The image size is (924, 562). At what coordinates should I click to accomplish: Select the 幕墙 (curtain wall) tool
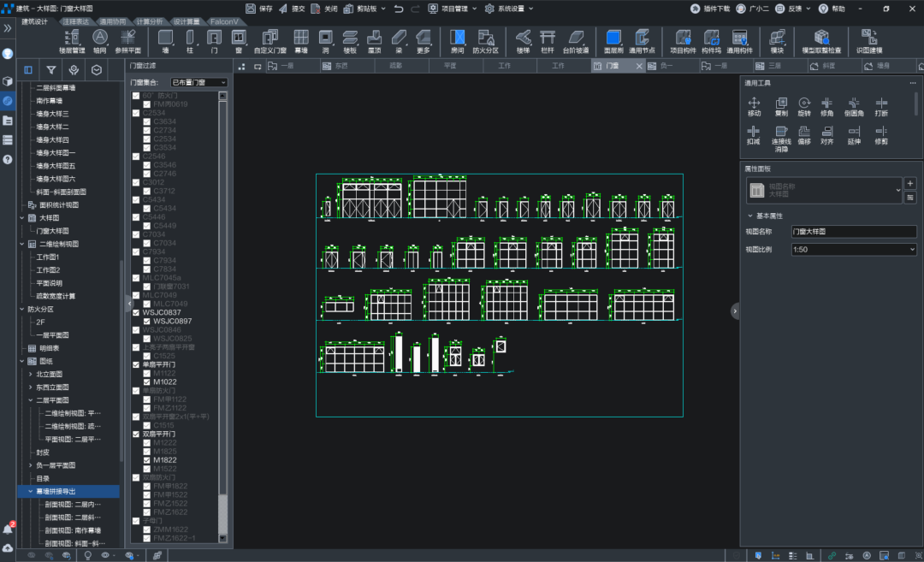(301, 41)
